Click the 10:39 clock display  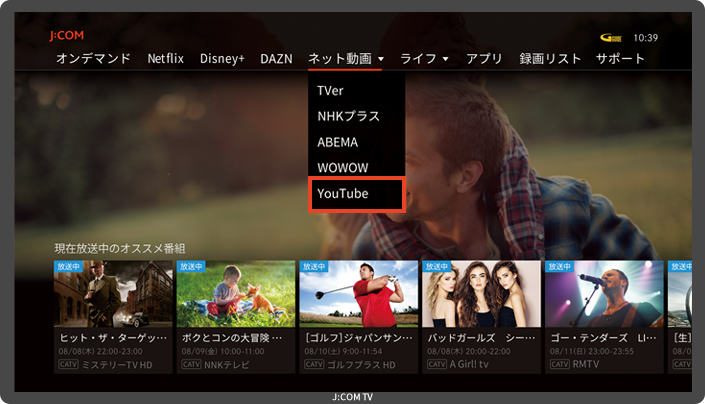point(646,38)
